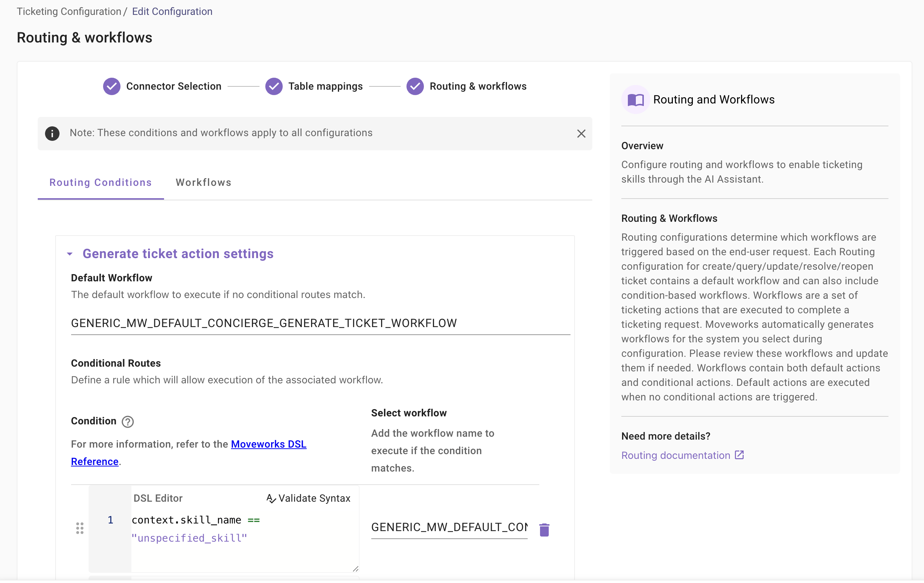Screen dimensions: 924x583
Task: Click the Condition help question mark icon
Action: tap(127, 422)
